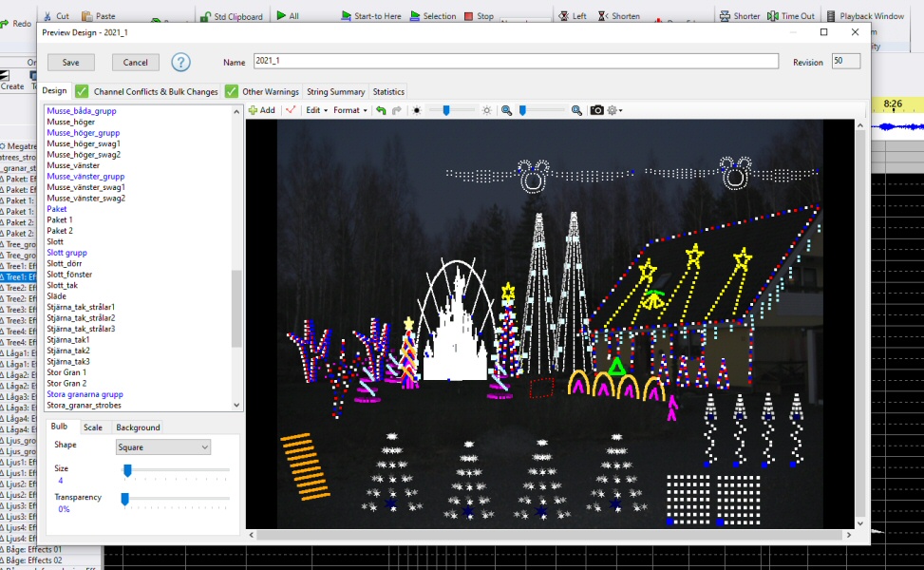Open the Edit dropdown menu
The image size is (924, 570).
316,110
